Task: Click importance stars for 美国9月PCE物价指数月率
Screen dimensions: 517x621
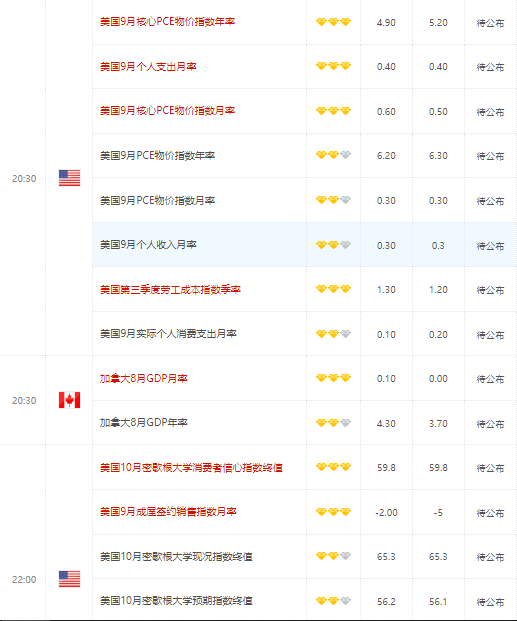Action: click(x=333, y=200)
